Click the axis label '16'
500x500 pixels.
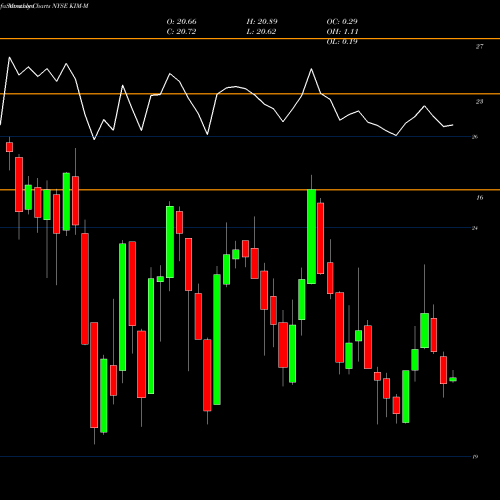point(479,198)
